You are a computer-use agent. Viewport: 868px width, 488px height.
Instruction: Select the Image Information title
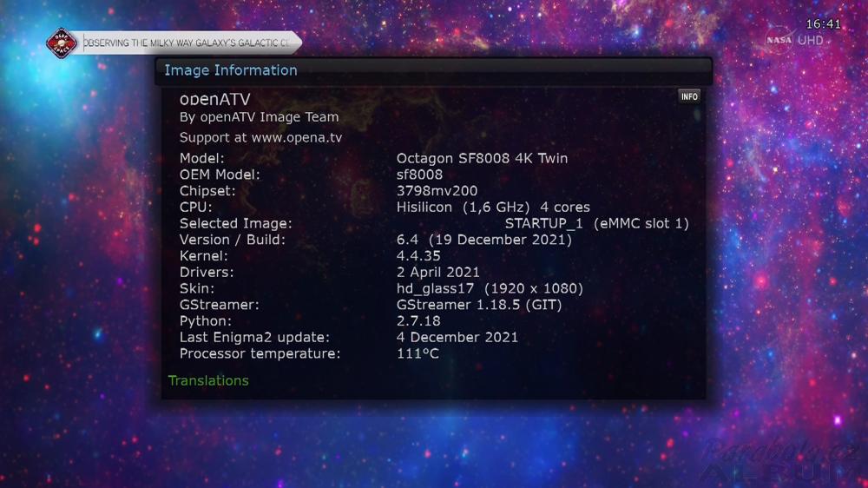[x=231, y=70]
